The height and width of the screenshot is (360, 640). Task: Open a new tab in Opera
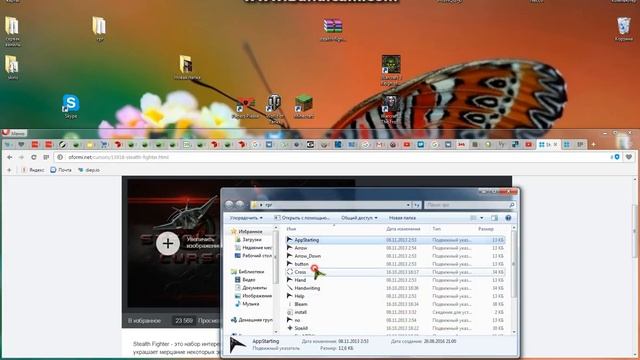[593, 144]
